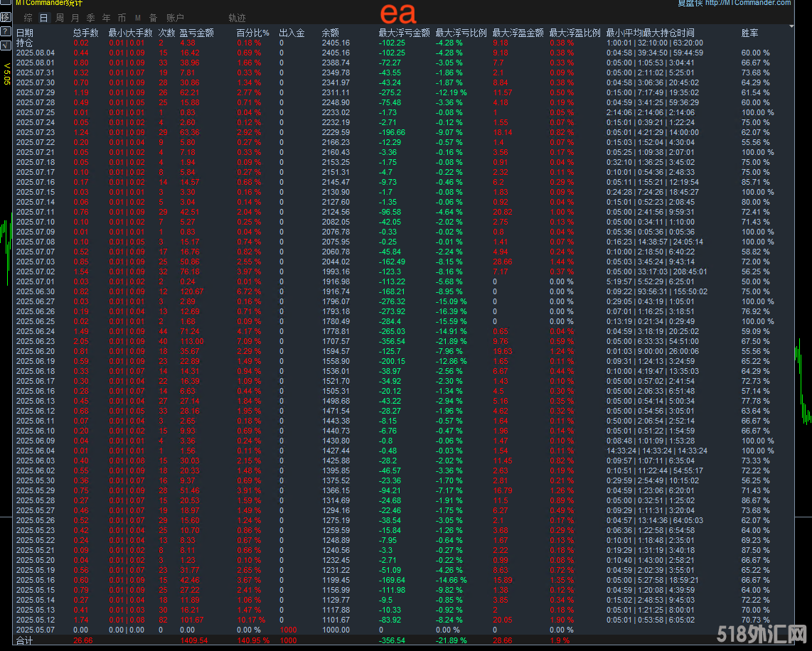Viewport: 812px width, 651px height.
Task: Select the 年 yearly statistics tab
Action: [x=107, y=18]
